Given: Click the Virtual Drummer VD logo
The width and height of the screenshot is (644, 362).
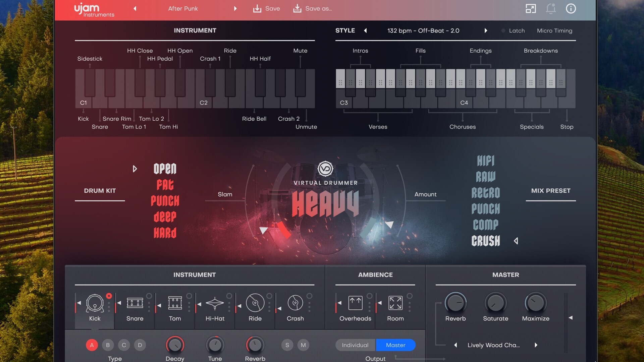Looking at the screenshot, I should (x=325, y=169).
